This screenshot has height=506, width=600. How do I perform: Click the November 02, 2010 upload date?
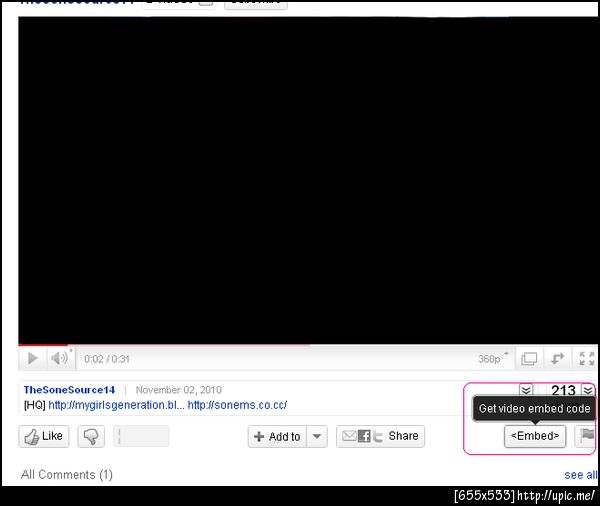click(179, 390)
